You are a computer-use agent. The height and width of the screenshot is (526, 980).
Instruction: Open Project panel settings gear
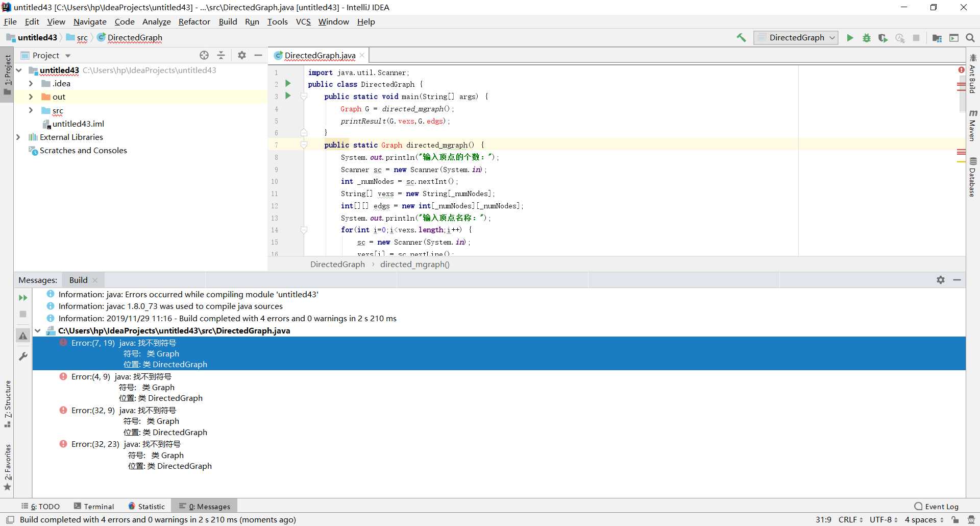(242, 55)
